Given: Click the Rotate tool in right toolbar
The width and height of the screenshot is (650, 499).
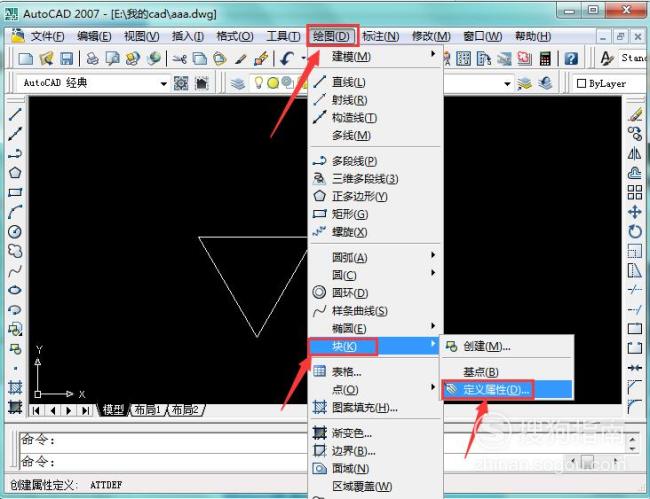Looking at the screenshot, I should coord(635,231).
